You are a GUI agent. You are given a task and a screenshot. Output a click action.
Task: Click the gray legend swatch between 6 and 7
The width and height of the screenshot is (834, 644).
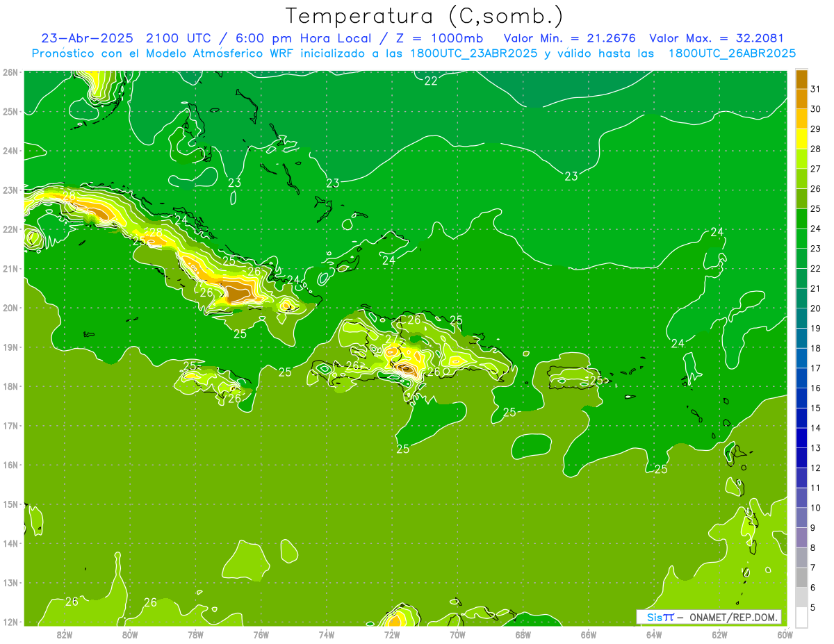tap(801, 577)
